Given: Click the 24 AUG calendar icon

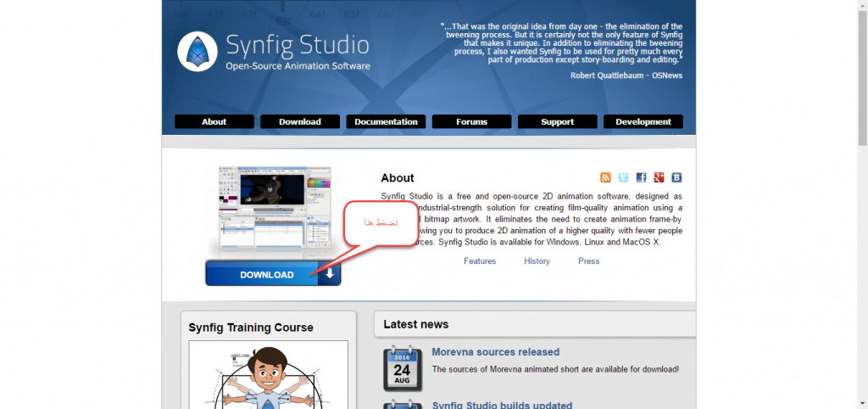Looking at the screenshot, I should pos(403,368).
